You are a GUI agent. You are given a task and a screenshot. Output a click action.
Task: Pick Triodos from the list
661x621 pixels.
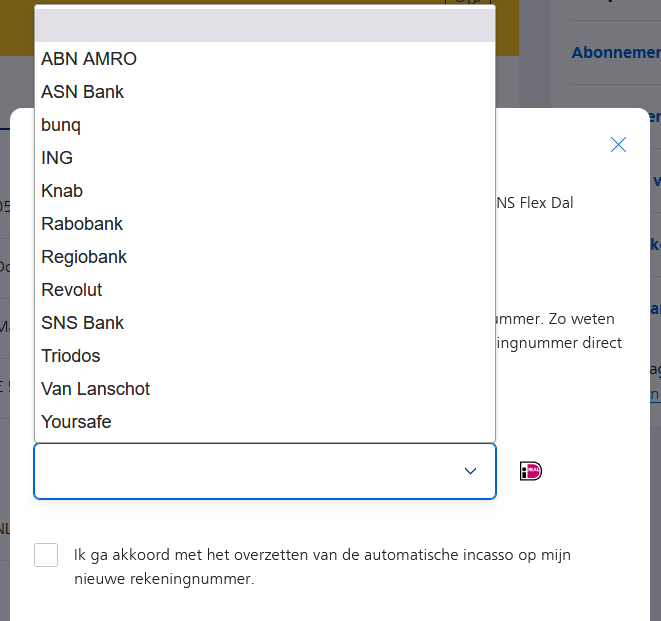point(71,356)
